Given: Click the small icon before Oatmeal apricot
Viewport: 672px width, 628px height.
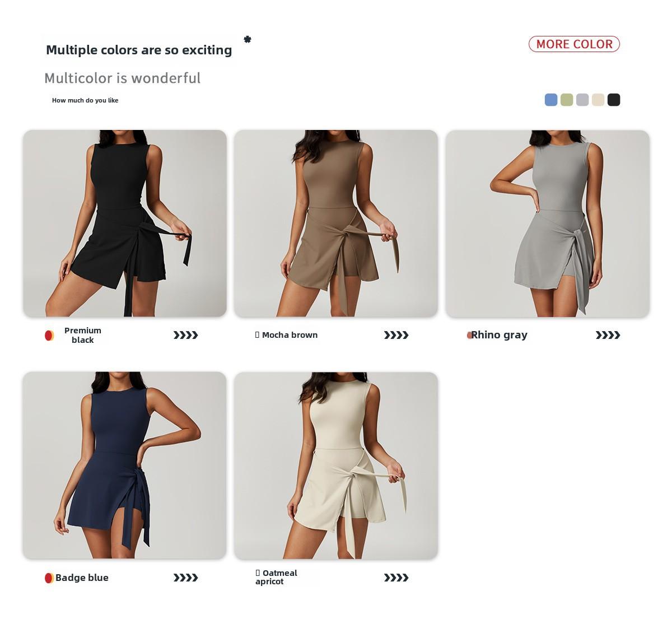Looking at the screenshot, I should (258, 573).
